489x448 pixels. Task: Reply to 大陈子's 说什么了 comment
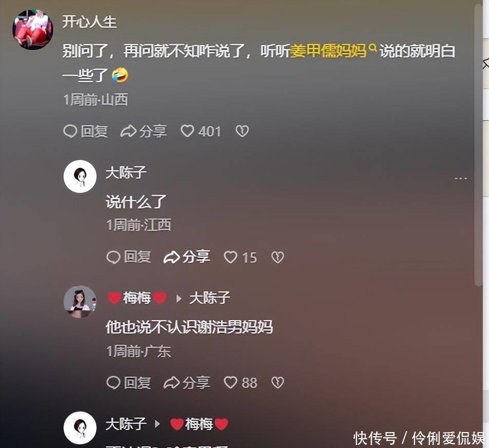coord(128,257)
